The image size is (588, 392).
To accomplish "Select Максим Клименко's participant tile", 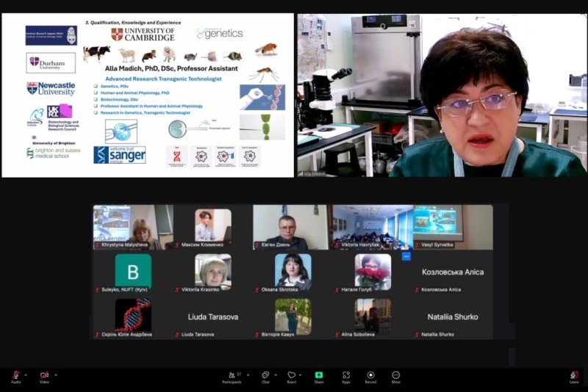I will (x=213, y=227).
